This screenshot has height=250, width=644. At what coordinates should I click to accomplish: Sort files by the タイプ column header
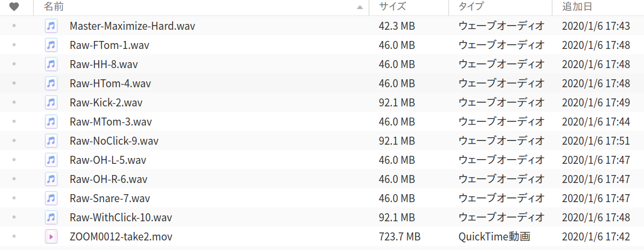pos(471,7)
